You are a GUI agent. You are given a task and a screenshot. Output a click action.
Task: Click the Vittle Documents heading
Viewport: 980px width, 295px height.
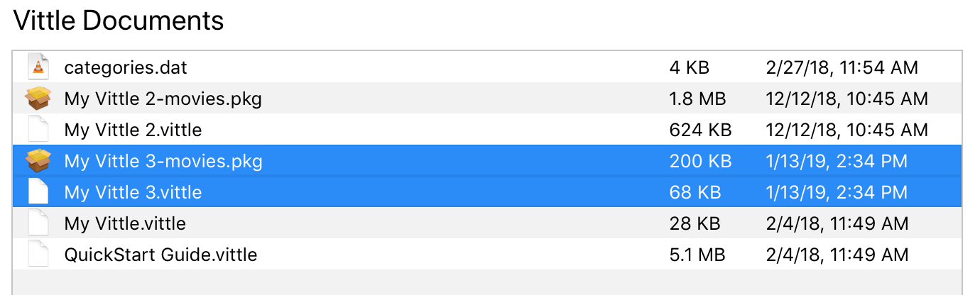click(119, 21)
